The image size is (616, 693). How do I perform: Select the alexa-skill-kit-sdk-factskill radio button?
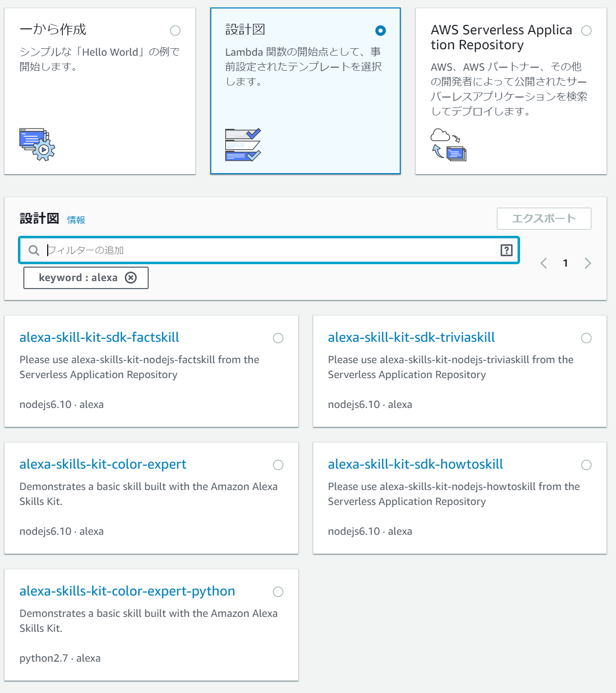[278, 338]
